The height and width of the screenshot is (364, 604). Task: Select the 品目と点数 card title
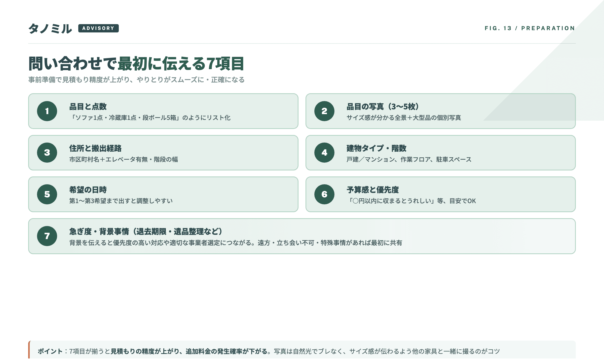coord(88,107)
